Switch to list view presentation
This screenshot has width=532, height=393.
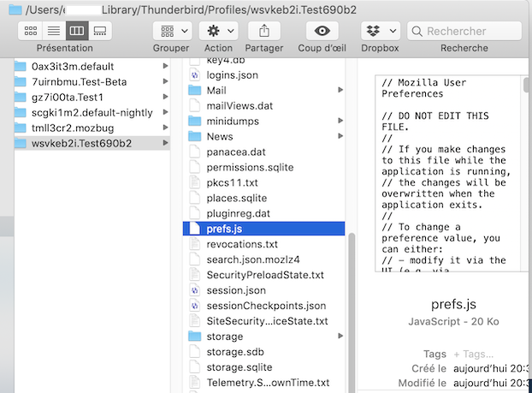click(54, 31)
